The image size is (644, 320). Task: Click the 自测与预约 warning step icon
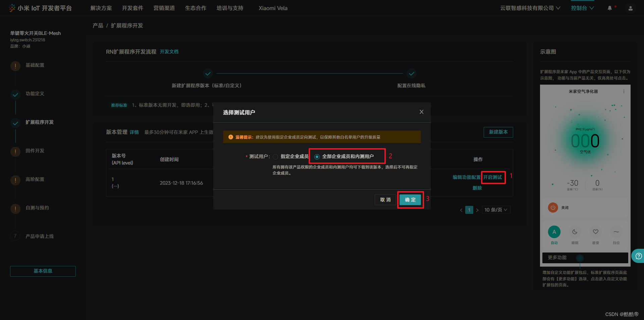pos(15,209)
